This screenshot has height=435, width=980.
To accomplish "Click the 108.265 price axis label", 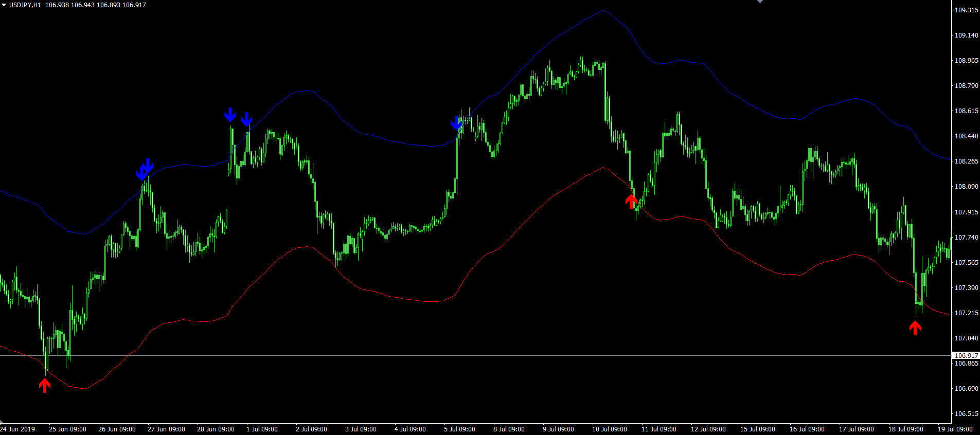I will point(967,161).
